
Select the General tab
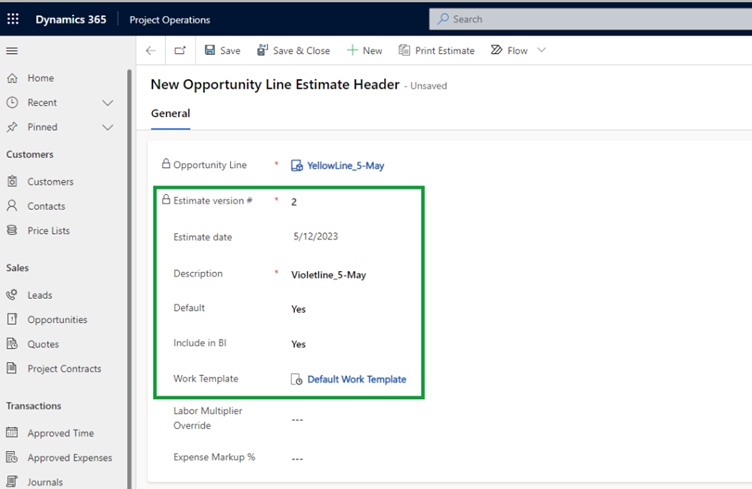[170, 114]
